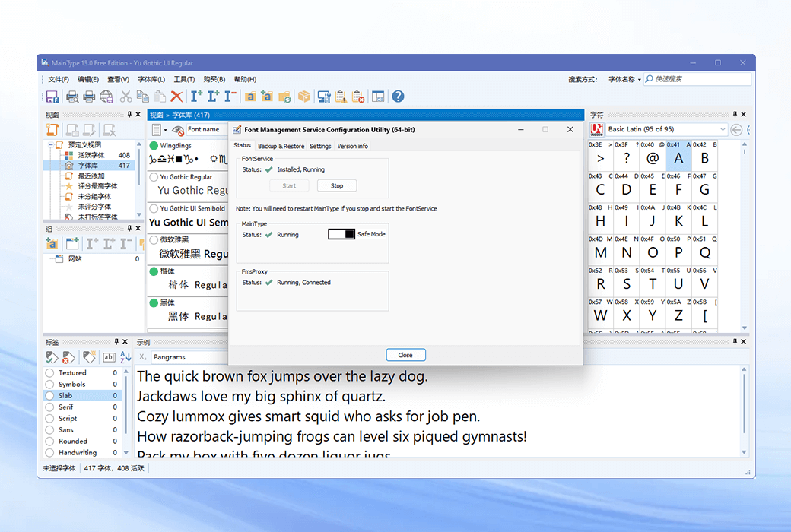The image size is (791, 532).
Task: Open the Font name column dropdown
Action: coord(207,130)
